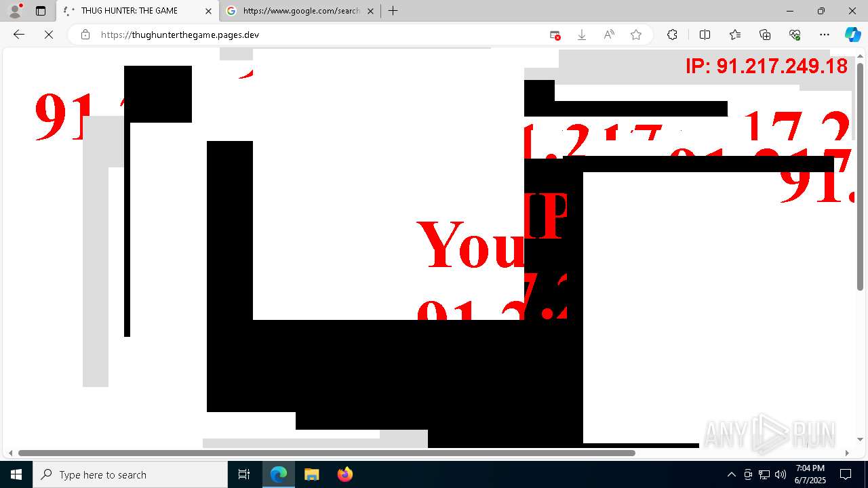Open Microsoft Edge from taskbar

[x=279, y=474]
